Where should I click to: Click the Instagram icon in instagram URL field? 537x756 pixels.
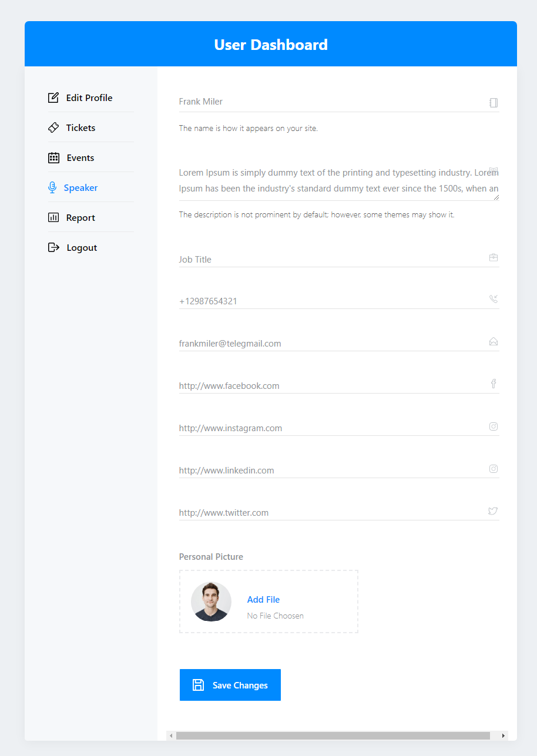494,426
